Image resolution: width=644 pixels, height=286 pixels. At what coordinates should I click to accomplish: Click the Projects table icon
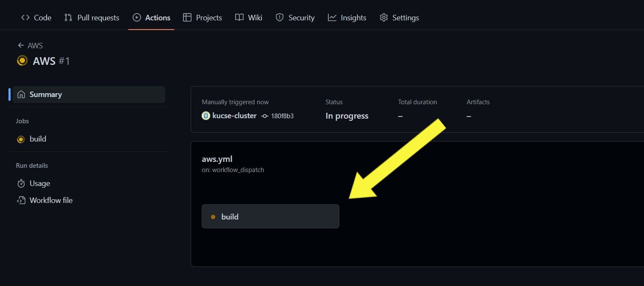[187, 17]
